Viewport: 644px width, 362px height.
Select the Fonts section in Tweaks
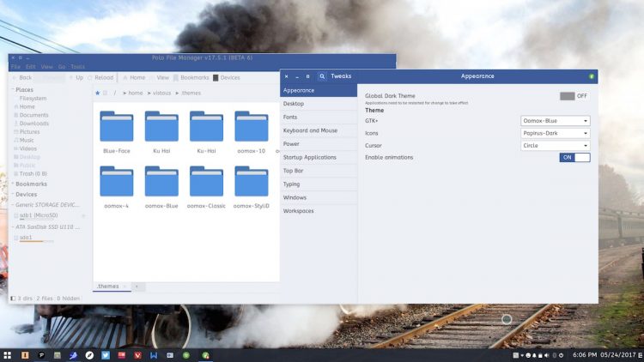point(319,117)
